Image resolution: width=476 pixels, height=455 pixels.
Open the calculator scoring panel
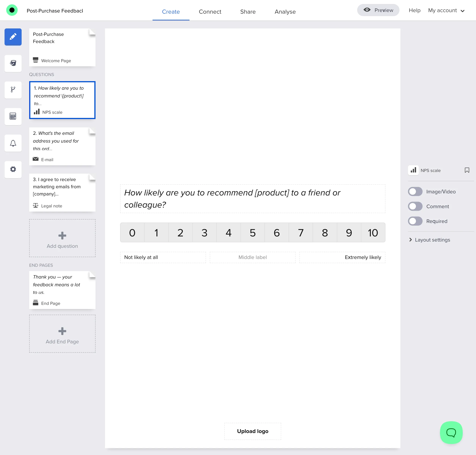click(13, 116)
